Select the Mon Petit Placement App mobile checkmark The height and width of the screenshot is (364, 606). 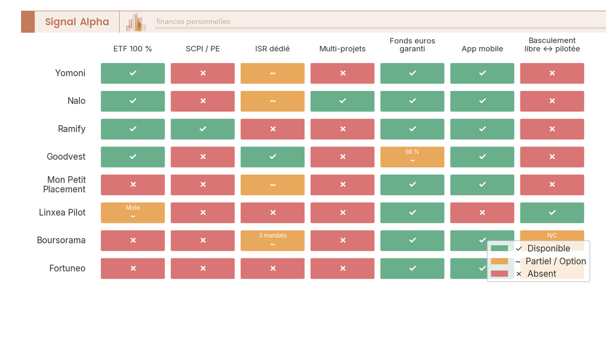pyautogui.click(x=482, y=185)
